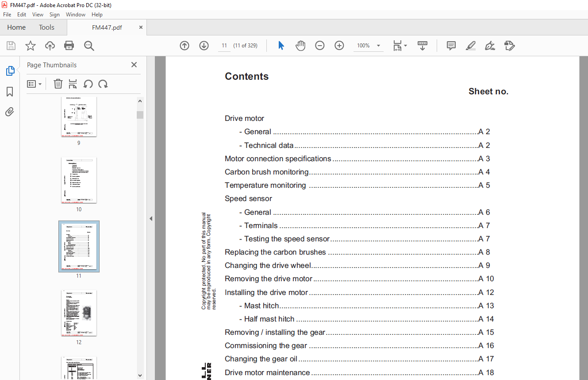Open the zoom level dropdown
The height and width of the screenshot is (380, 588).
click(378, 46)
